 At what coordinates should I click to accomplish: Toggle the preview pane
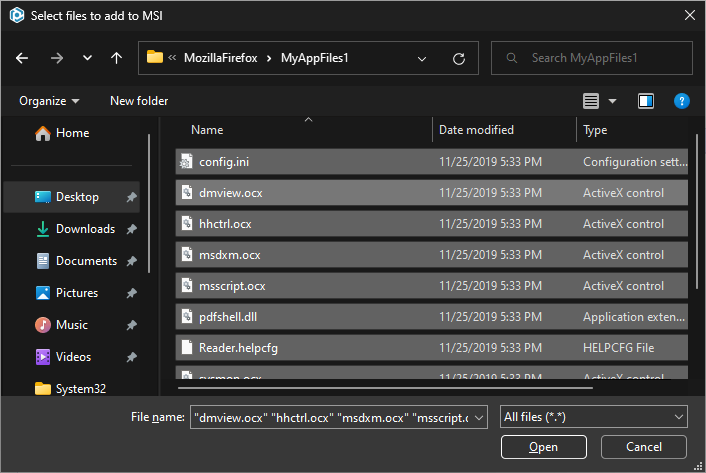pyautogui.click(x=646, y=101)
